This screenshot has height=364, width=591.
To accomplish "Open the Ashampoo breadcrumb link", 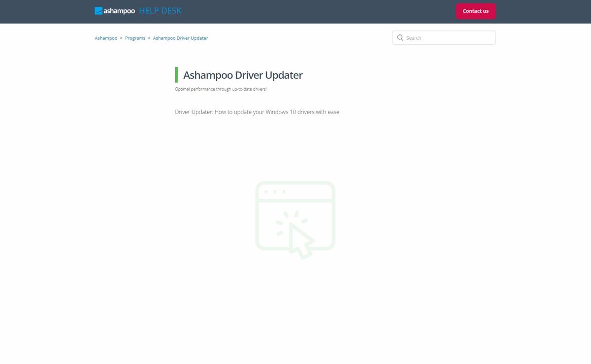I will pyautogui.click(x=105, y=38).
